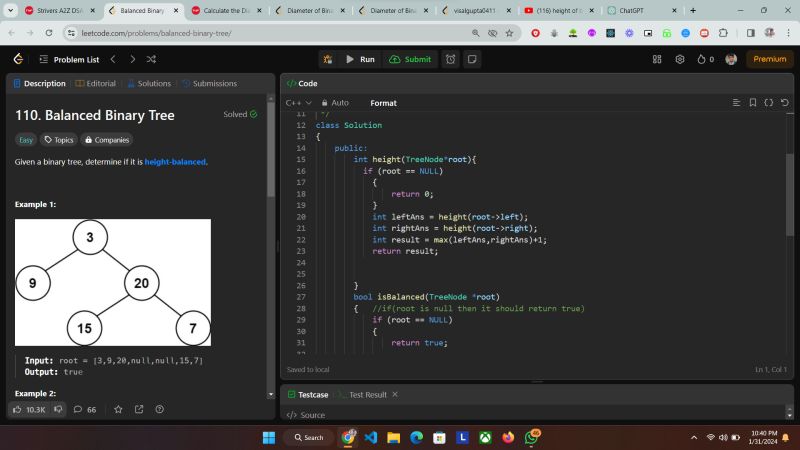
Task: Favorite the problem with star icon
Action: [x=118, y=409]
